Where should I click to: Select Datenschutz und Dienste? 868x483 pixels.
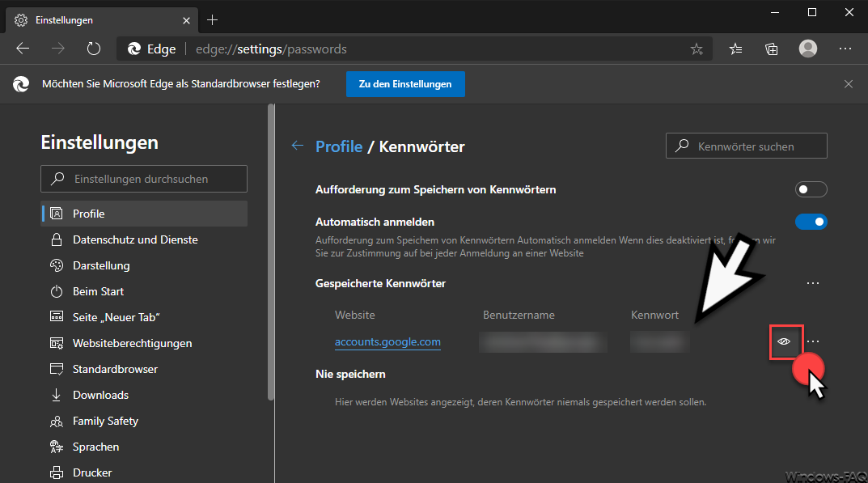(144, 239)
